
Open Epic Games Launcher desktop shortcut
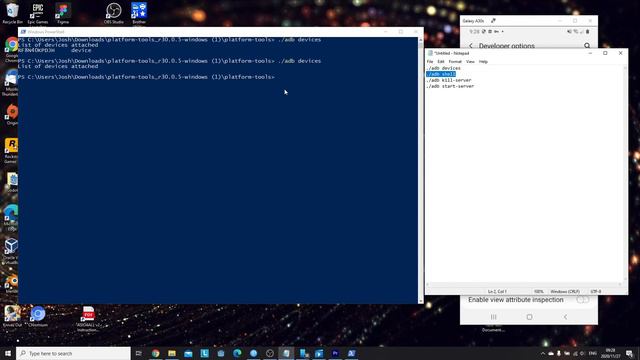[38, 12]
